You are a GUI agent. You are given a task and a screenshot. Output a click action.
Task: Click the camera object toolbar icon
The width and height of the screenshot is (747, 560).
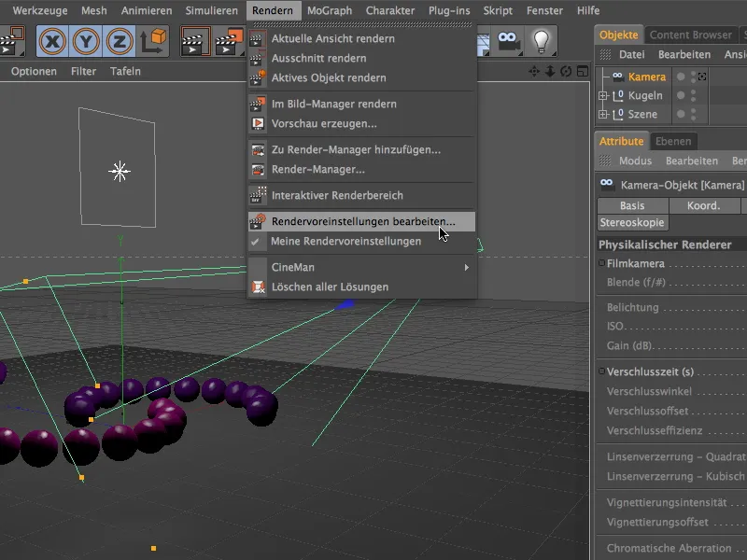click(x=508, y=41)
